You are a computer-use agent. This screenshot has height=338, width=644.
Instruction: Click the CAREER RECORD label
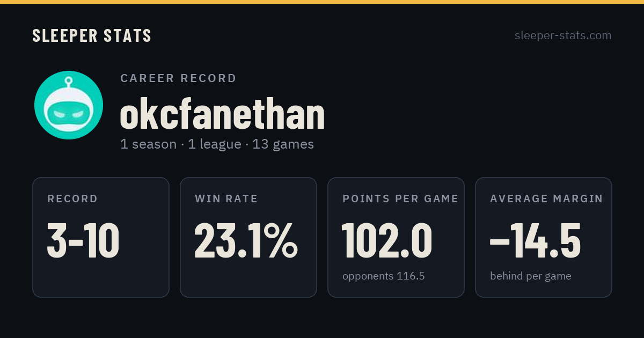(x=178, y=78)
